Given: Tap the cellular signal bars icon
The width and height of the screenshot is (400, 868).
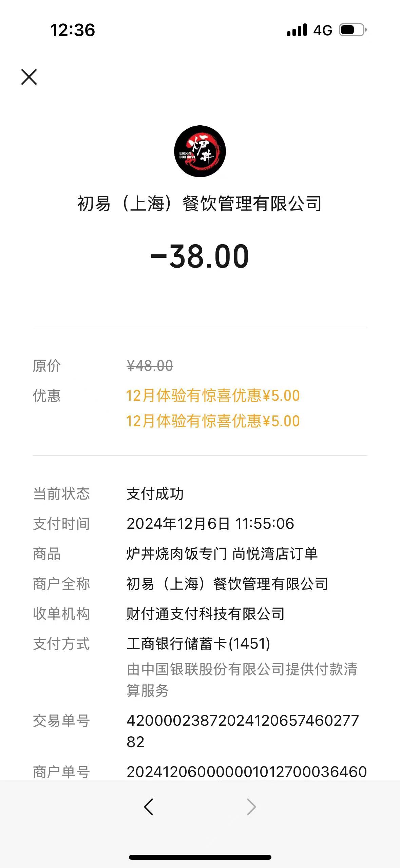Looking at the screenshot, I should (x=297, y=30).
